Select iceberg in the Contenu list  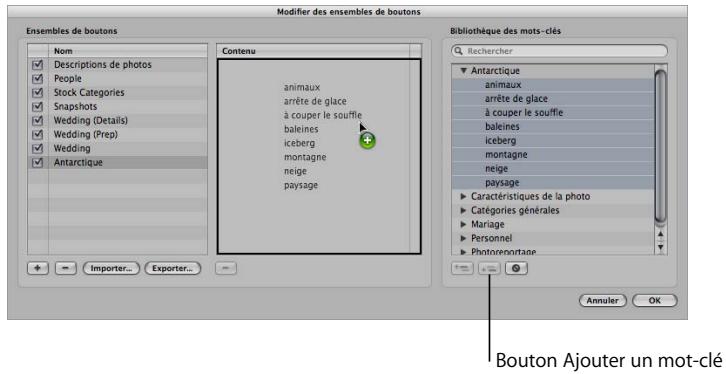pyautogui.click(x=299, y=143)
